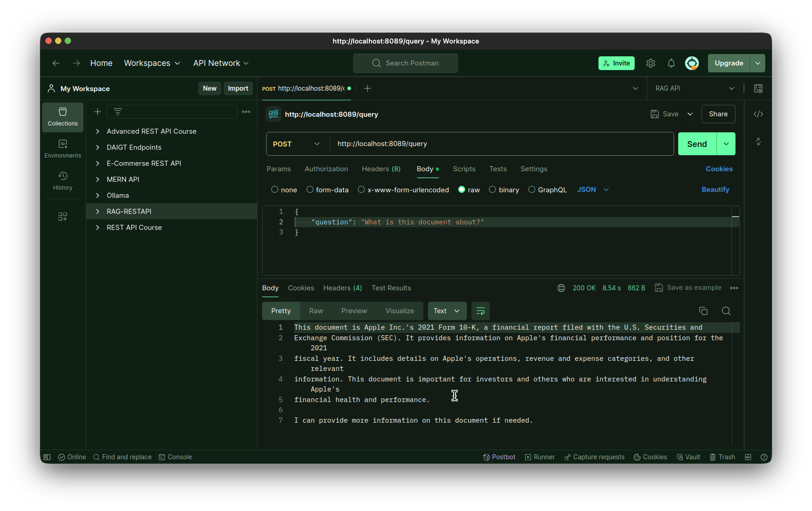Open the Save options arrow
This screenshot has height=511, width=812.
pyautogui.click(x=690, y=114)
